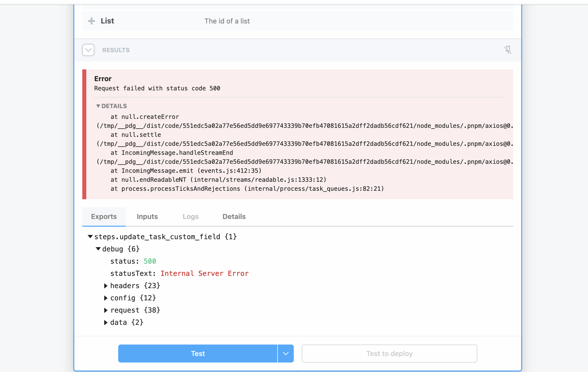The image size is (588, 372).
Task: Expand the data object
Action: point(105,322)
